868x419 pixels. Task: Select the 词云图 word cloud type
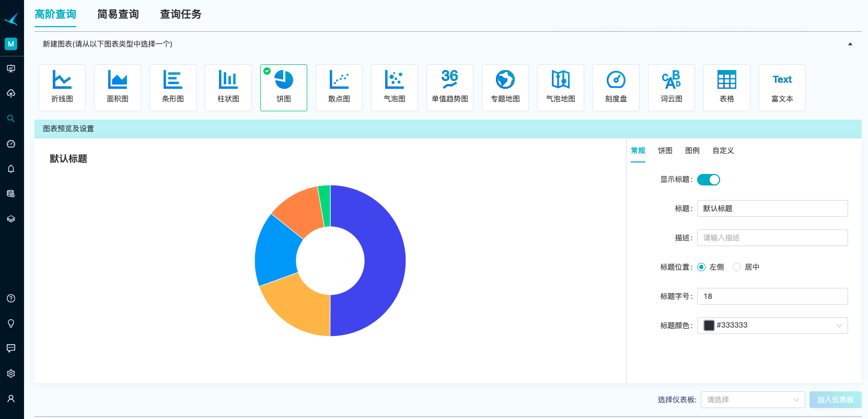672,88
